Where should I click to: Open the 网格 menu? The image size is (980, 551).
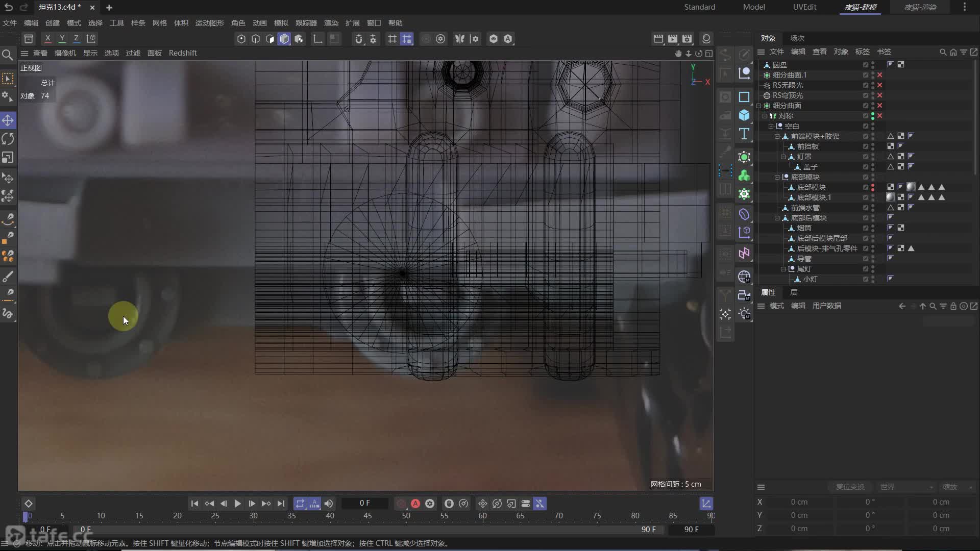[160, 23]
